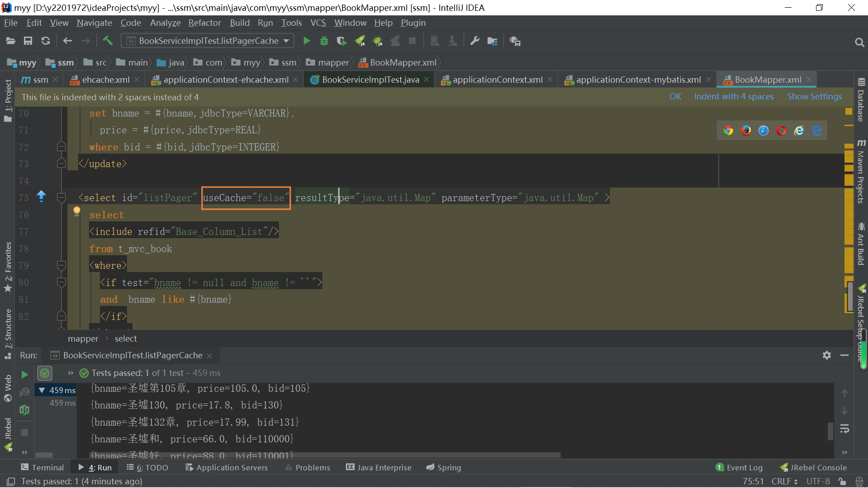Click the intention lightbulb on line 76
Screen dimensions: 868x488
77,211
